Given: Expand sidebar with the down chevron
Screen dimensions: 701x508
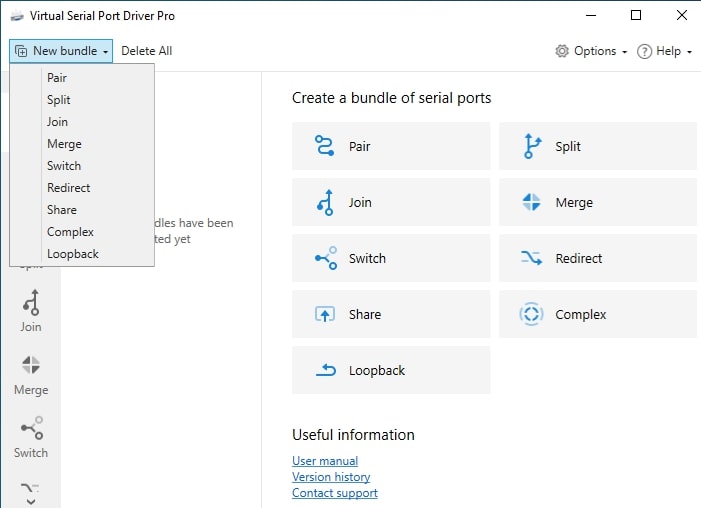Looking at the screenshot, I should click(31, 502).
